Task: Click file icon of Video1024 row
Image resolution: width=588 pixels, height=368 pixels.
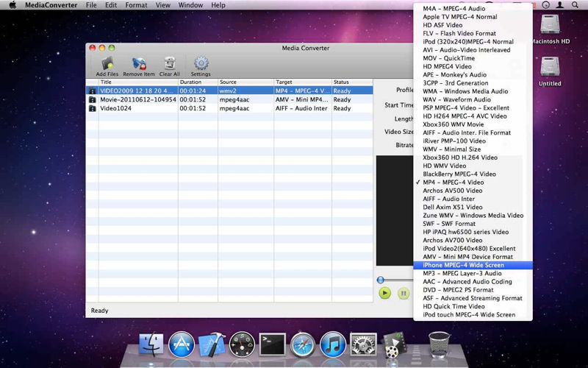Action: (x=92, y=108)
